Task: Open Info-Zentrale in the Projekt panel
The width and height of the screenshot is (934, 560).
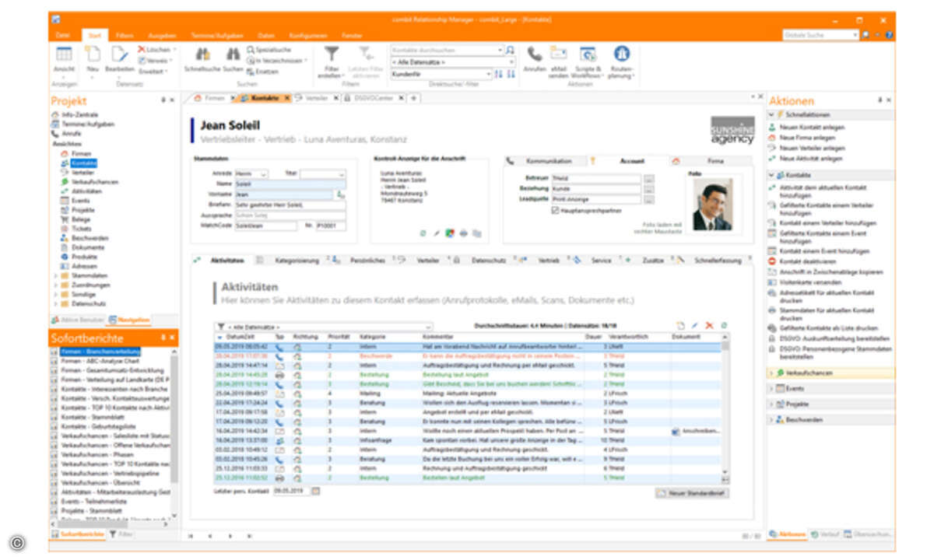Action: 75,115
